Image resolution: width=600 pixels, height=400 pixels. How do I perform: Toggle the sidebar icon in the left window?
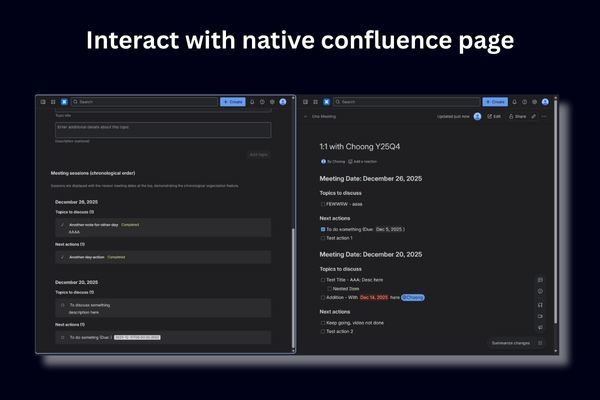coord(43,102)
